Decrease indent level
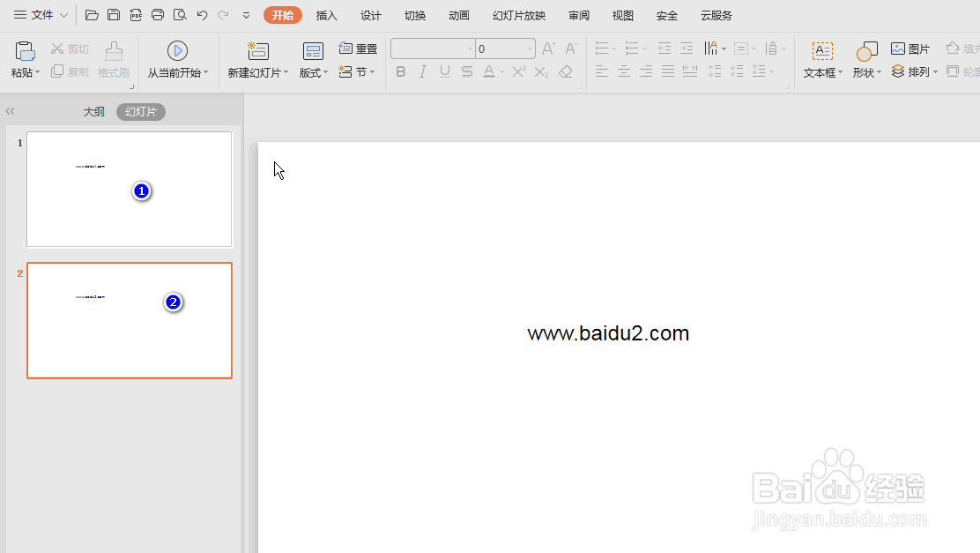This screenshot has height=553, width=980. tap(664, 49)
